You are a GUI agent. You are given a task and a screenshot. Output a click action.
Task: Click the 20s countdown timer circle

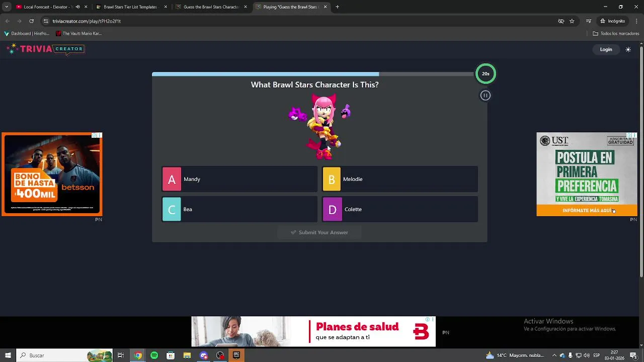486,73
